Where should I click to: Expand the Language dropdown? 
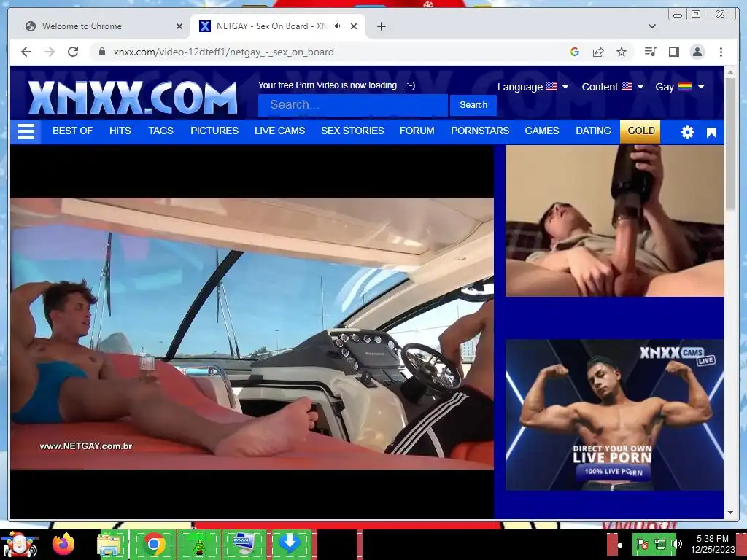tap(533, 87)
